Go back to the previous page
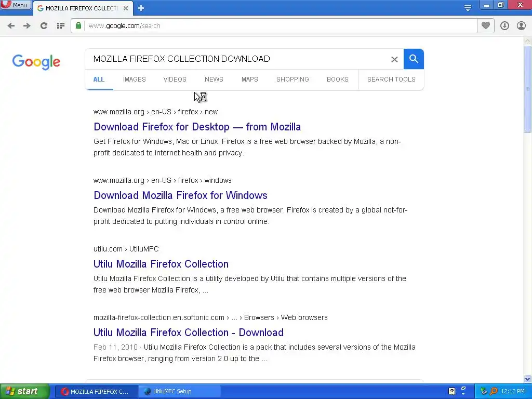 point(11,26)
